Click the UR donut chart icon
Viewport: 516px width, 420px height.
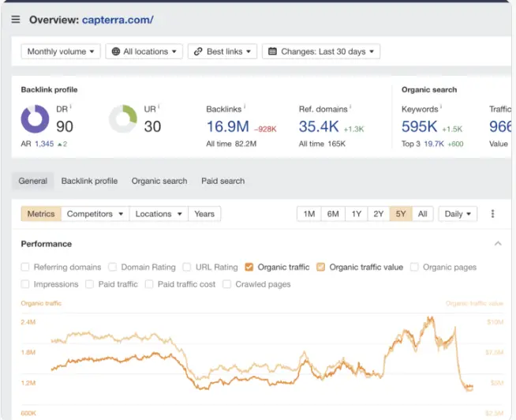coord(123,119)
